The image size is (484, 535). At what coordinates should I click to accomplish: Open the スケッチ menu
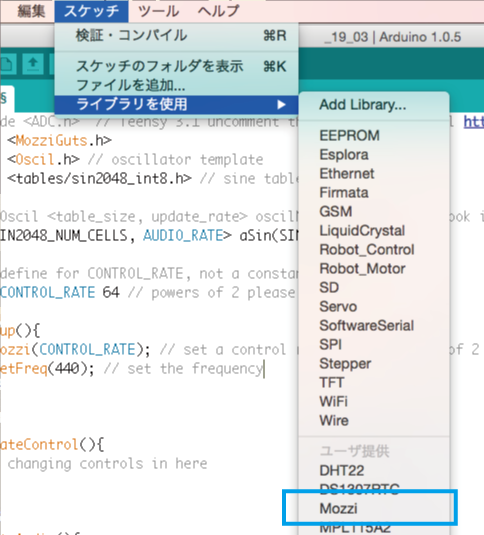(91, 11)
